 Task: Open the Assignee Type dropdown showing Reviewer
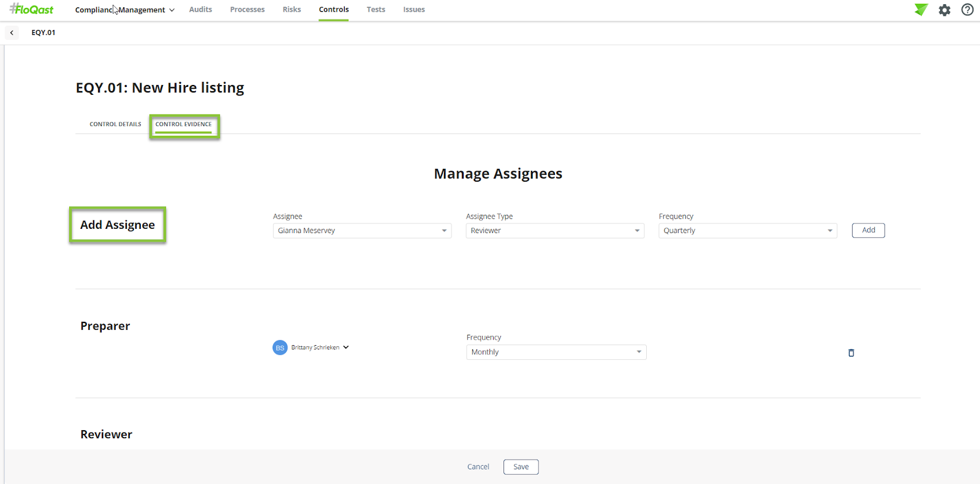tap(555, 231)
